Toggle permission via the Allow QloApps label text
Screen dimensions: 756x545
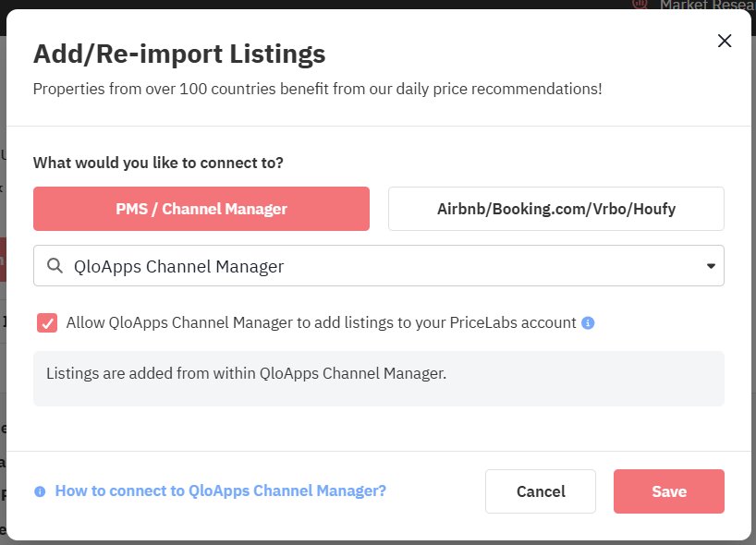pyautogui.click(x=321, y=323)
